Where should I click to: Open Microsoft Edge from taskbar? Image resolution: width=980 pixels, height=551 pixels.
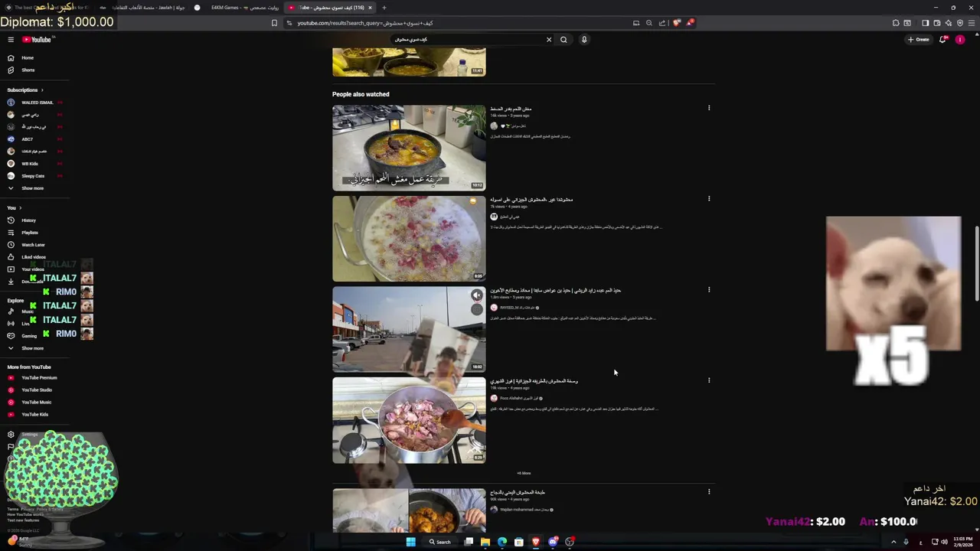[x=502, y=542]
